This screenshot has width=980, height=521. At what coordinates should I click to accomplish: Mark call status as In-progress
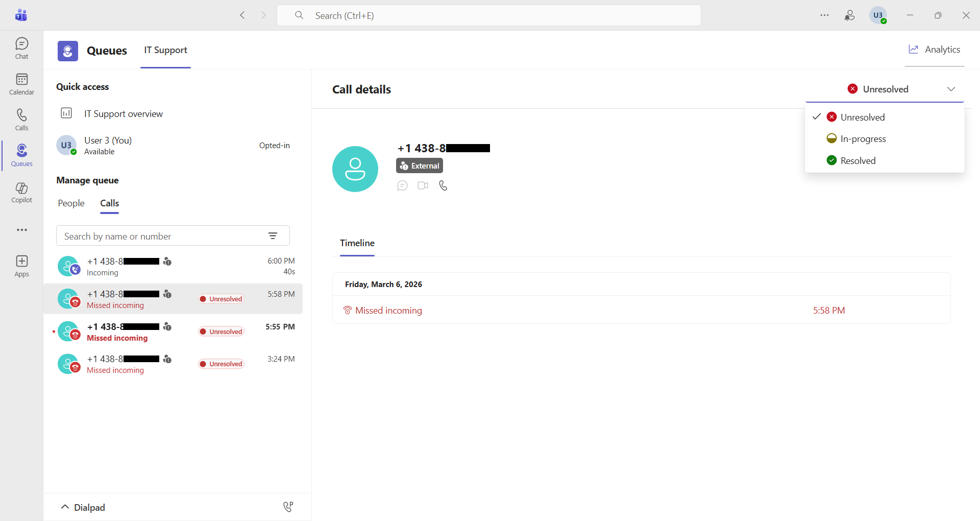863,139
